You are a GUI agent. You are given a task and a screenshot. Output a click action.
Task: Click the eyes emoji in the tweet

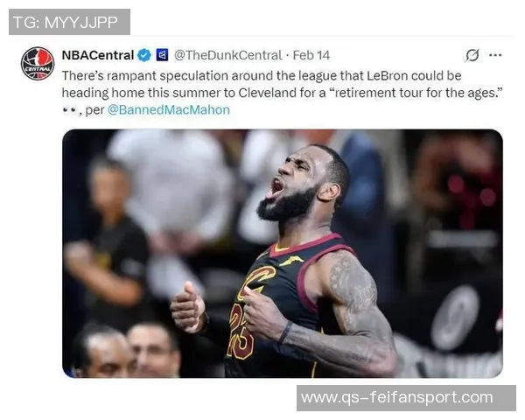coord(70,110)
